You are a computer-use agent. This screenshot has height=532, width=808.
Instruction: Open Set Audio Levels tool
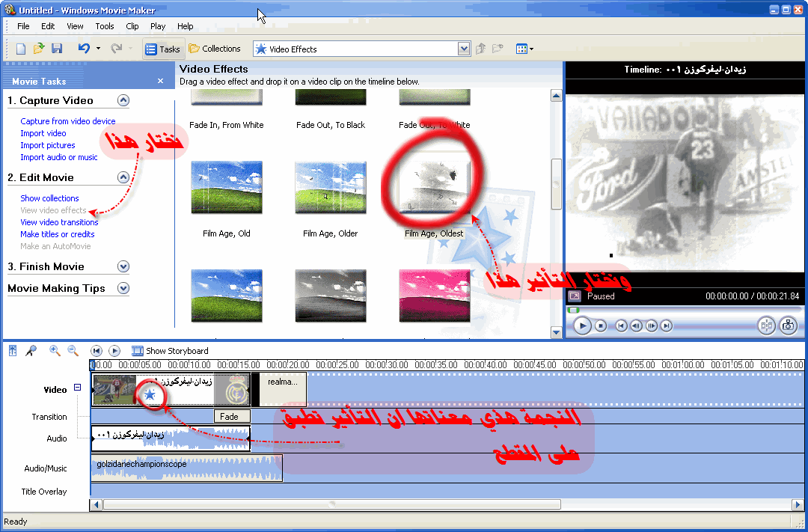[x=13, y=351]
